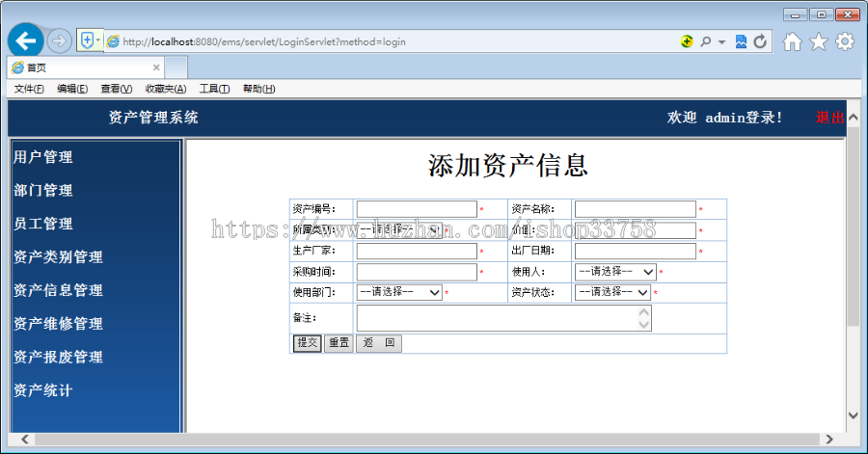This screenshot has width=868, height=454.
Task: Open the search dropdown arrow in address bar
Action: (721, 42)
